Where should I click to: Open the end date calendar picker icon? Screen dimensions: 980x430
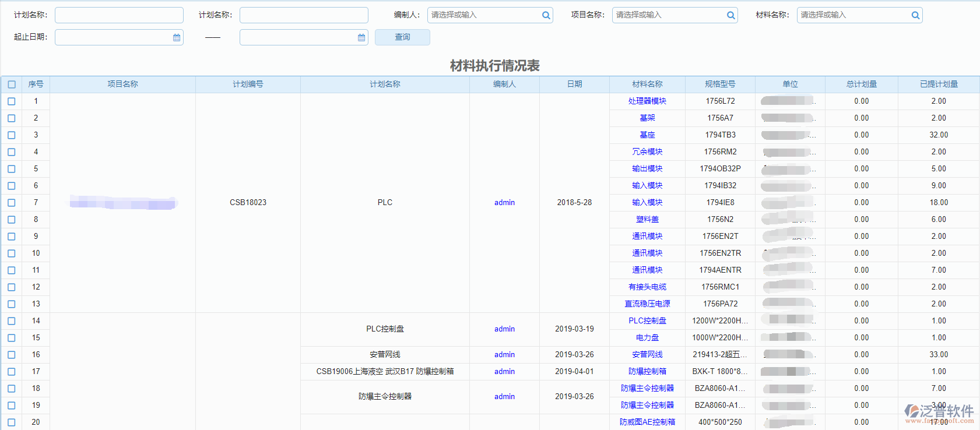tap(361, 38)
